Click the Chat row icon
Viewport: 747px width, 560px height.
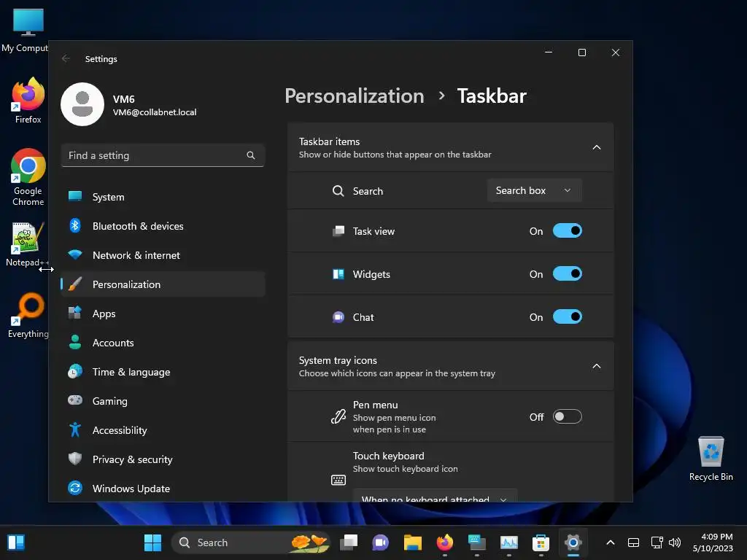coord(338,317)
